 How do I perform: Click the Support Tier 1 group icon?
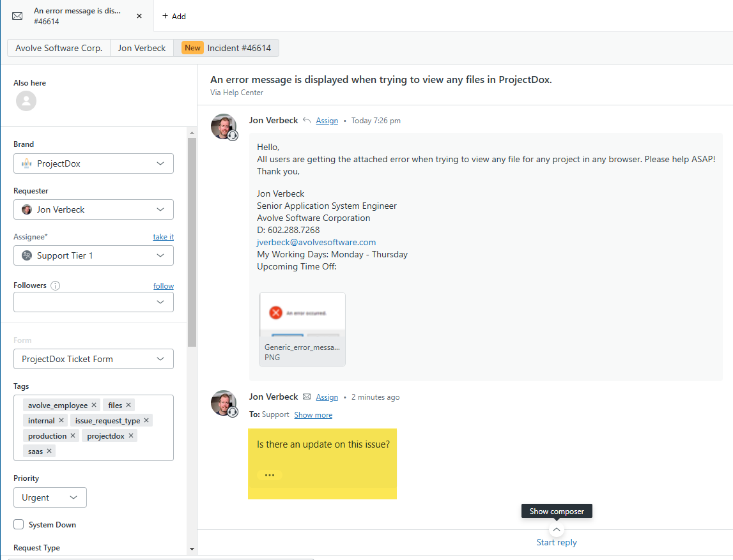27,255
